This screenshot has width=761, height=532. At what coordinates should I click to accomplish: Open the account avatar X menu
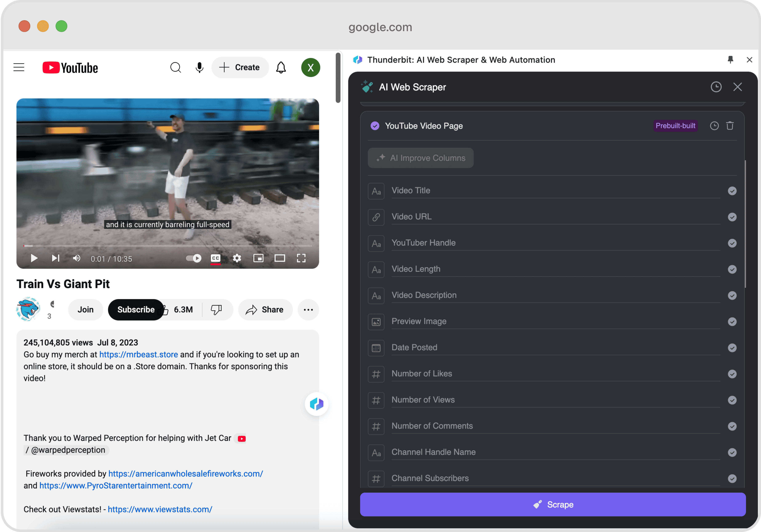tap(311, 68)
